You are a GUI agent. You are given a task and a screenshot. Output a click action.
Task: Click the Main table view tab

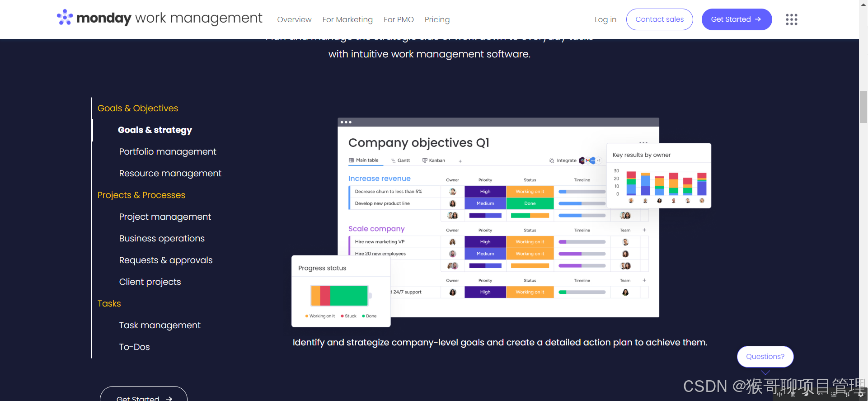[x=364, y=160]
